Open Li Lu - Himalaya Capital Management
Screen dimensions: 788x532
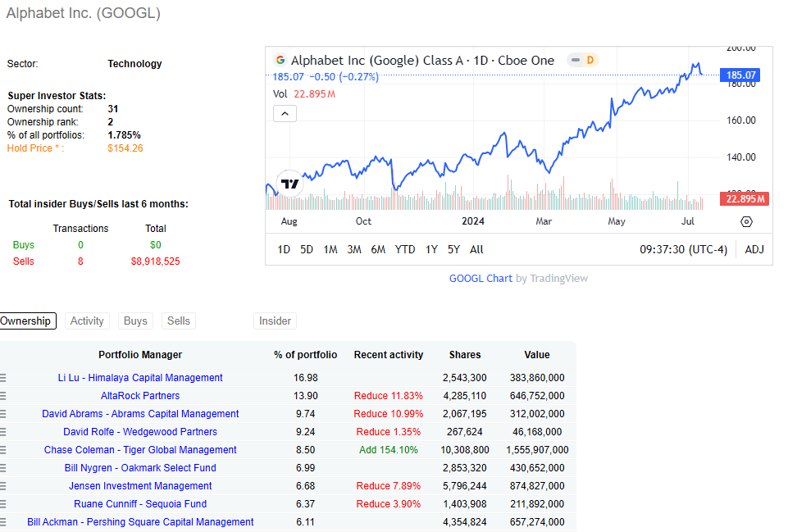pyautogui.click(x=139, y=377)
